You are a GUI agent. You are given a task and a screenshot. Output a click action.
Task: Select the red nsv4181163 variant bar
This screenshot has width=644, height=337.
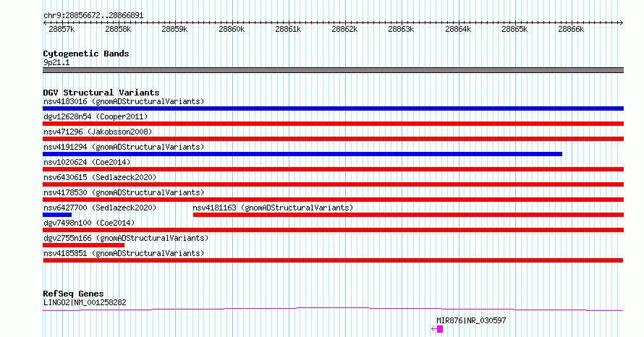tap(408, 215)
